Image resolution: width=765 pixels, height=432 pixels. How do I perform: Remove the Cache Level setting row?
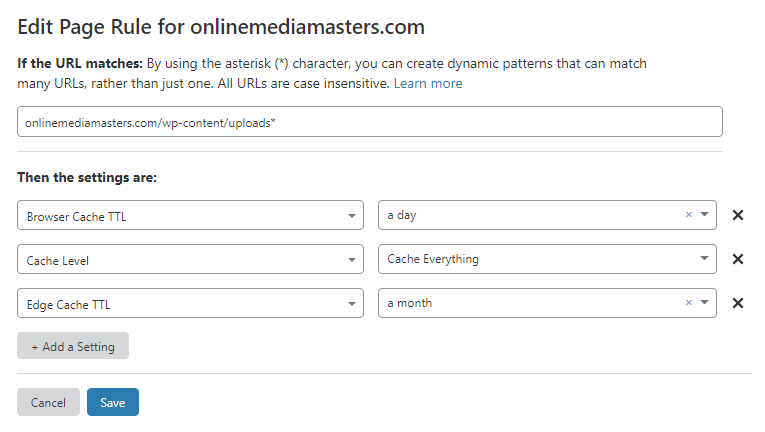click(x=738, y=259)
